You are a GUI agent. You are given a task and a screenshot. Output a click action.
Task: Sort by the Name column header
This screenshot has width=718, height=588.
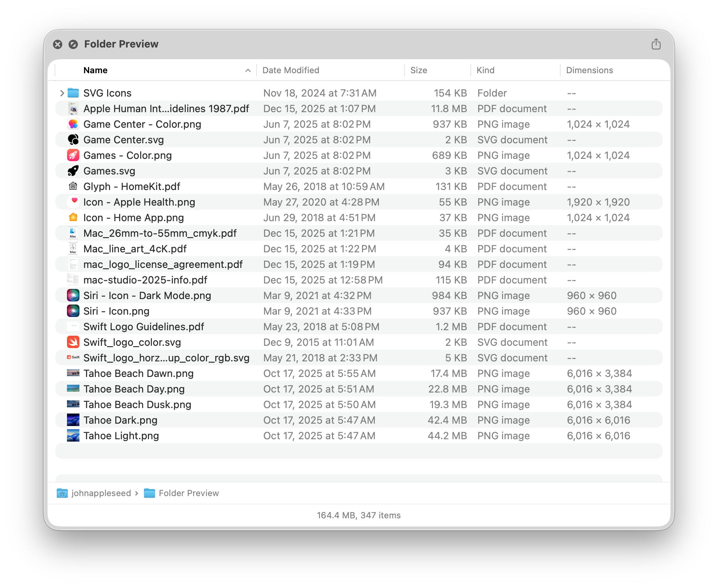pyautogui.click(x=95, y=70)
